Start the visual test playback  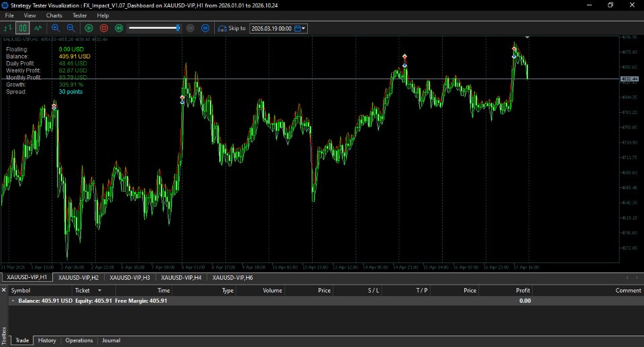click(x=89, y=28)
